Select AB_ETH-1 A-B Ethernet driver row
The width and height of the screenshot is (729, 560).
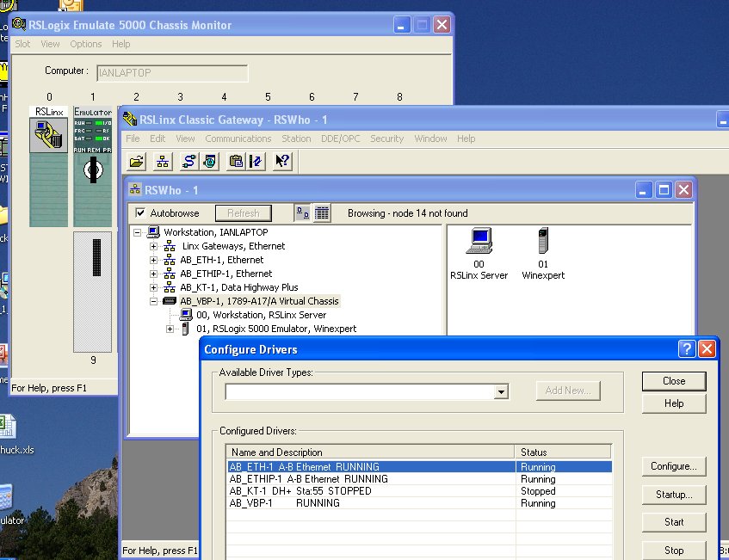pos(419,466)
